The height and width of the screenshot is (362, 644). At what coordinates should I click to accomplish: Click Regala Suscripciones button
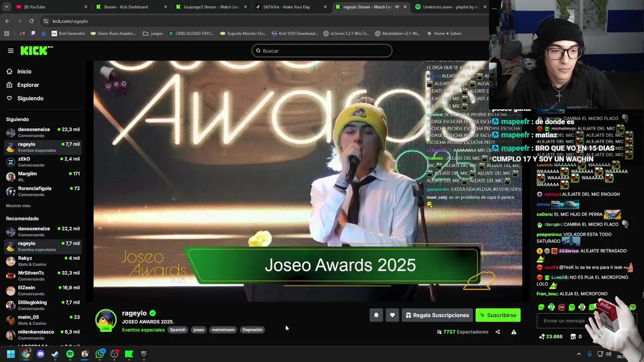437,315
